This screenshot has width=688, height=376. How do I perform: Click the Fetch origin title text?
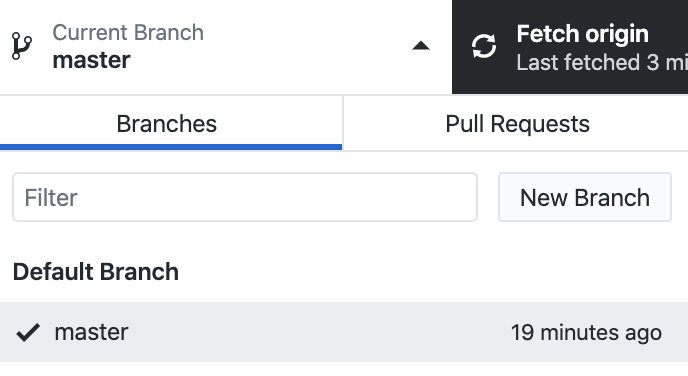582,34
